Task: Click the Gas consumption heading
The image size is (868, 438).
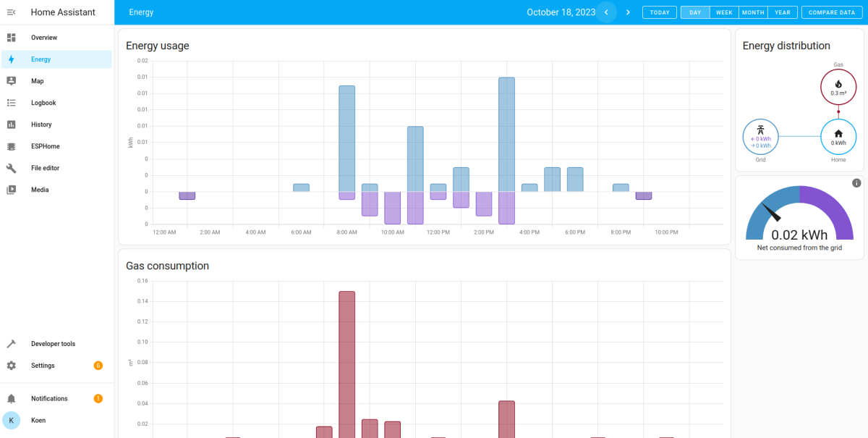Action: point(167,266)
